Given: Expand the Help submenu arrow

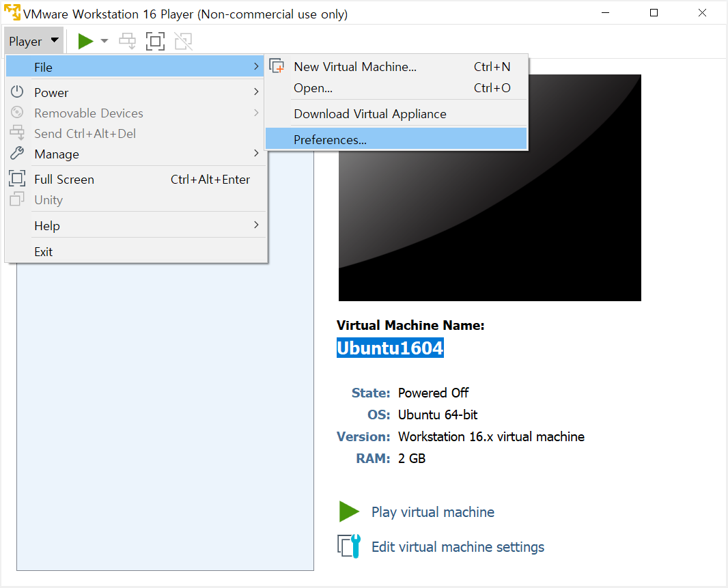Looking at the screenshot, I should (x=256, y=225).
